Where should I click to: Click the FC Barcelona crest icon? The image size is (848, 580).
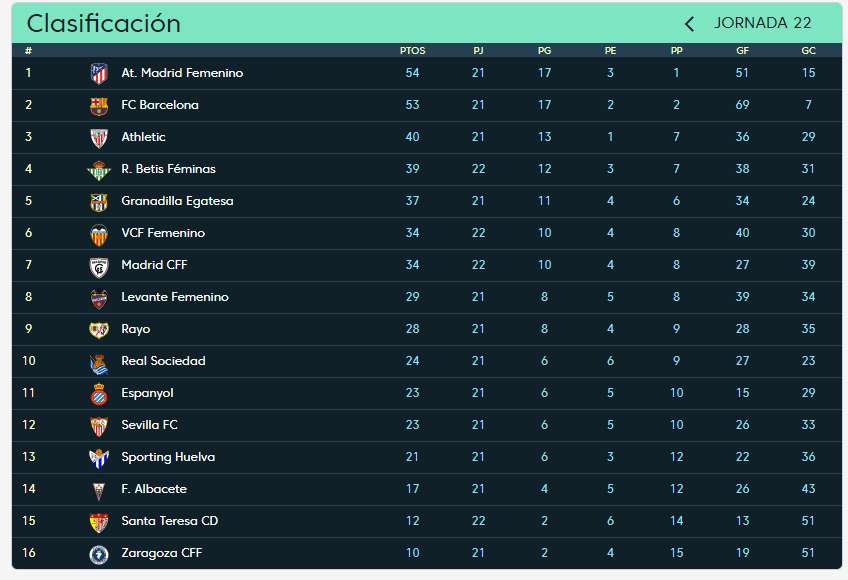click(x=99, y=106)
